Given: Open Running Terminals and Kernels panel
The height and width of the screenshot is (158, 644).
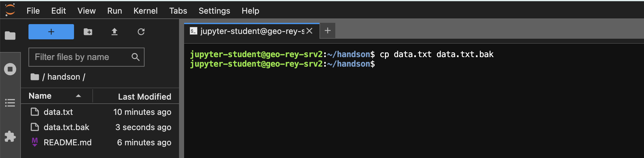Looking at the screenshot, I should 10,69.
